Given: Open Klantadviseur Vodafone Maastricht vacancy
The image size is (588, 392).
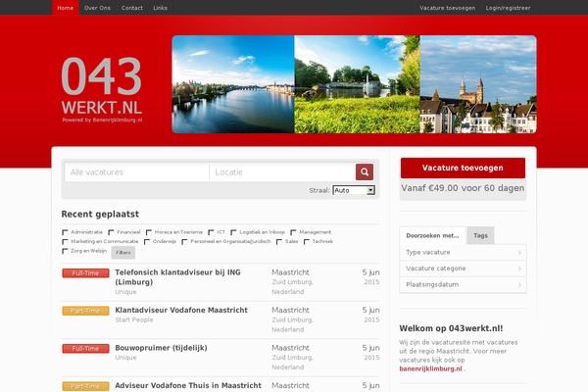Looking at the screenshot, I should [x=181, y=311].
